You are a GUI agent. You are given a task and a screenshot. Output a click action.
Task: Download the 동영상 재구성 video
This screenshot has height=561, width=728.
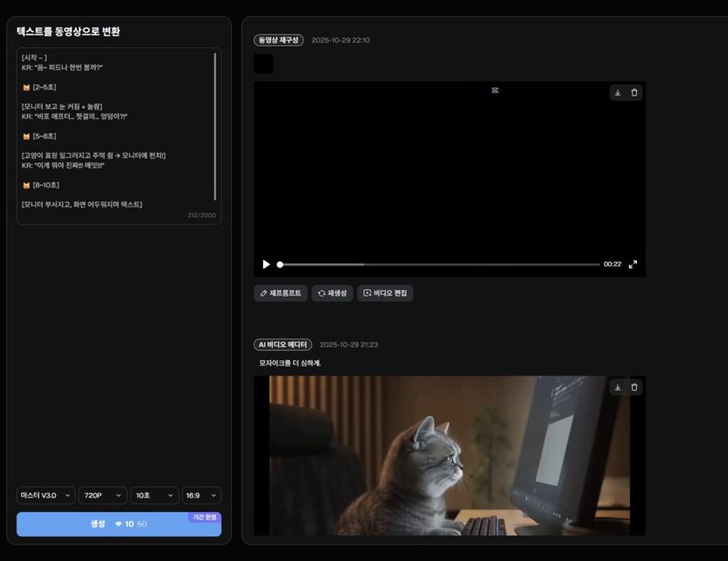click(x=618, y=92)
